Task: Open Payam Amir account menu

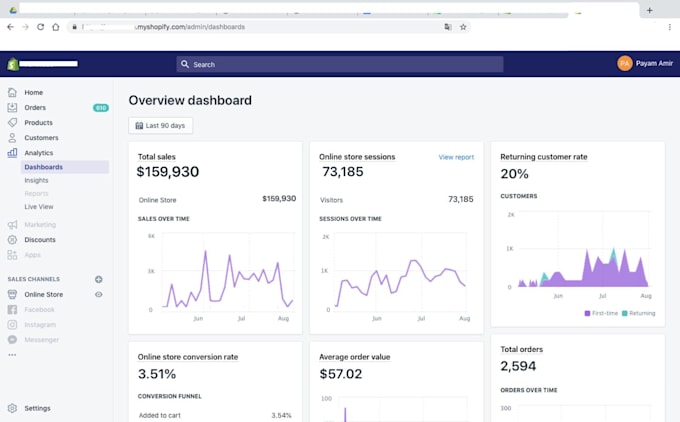Action: click(645, 63)
